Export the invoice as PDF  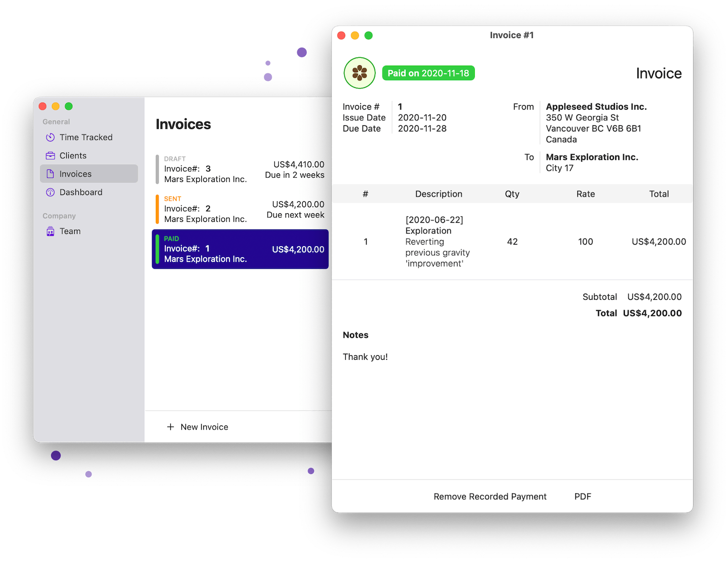tap(582, 496)
